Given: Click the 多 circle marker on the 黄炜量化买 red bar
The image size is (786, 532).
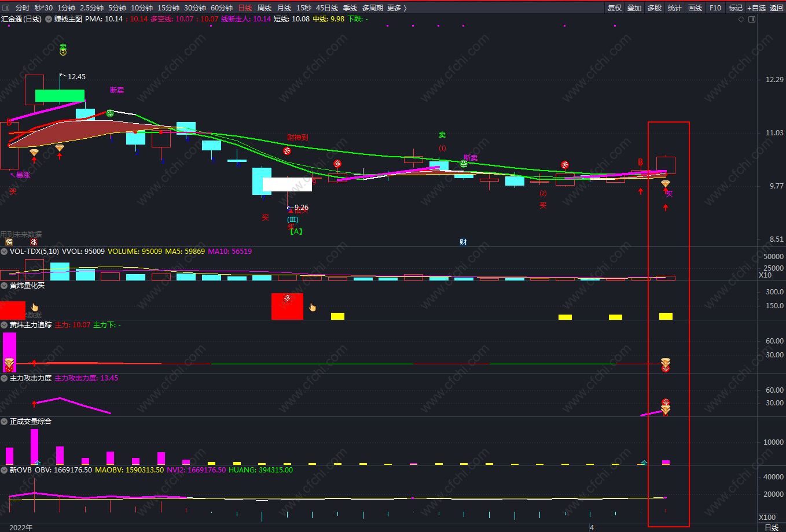Looking at the screenshot, I should 287,298.
